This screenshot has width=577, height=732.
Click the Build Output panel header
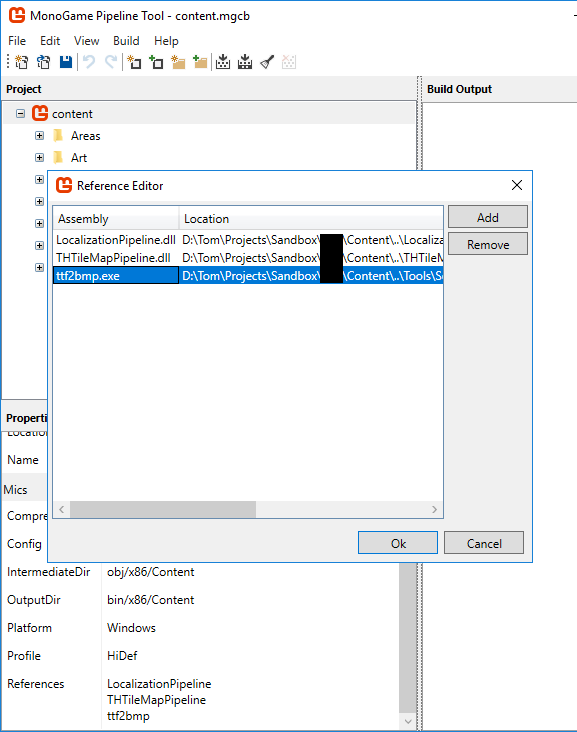[459, 89]
